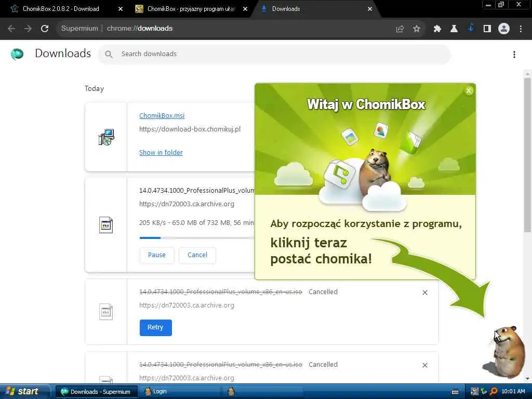Screen dimensions: 532x399
Task: Focus the Search downloads field
Action: click(274, 54)
